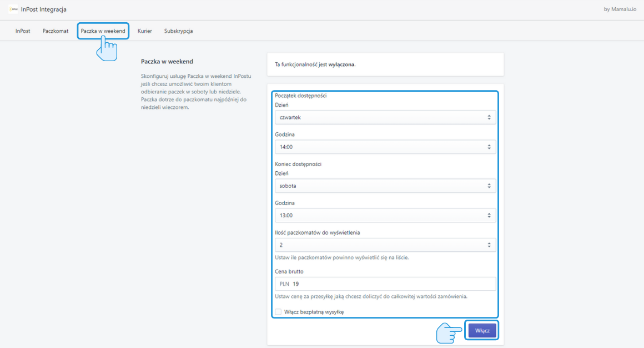644x348 pixels.
Task: Click the Skonfiguruj usługę description paragraph
Action: pos(196,92)
